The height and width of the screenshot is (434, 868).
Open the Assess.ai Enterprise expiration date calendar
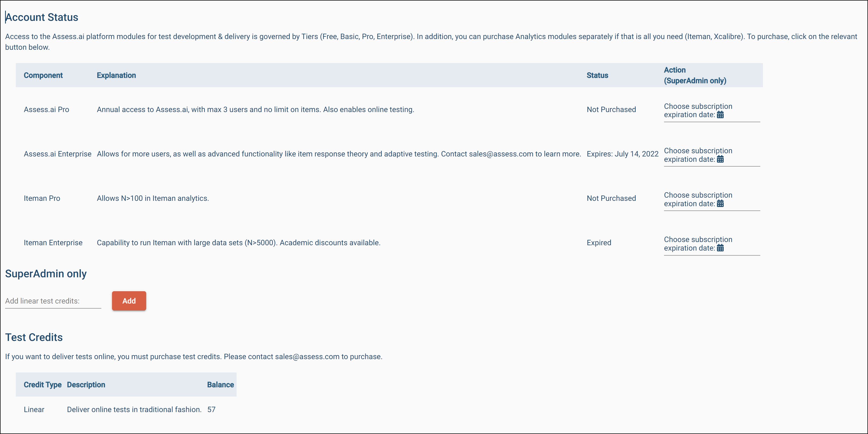click(x=720, y=159)
